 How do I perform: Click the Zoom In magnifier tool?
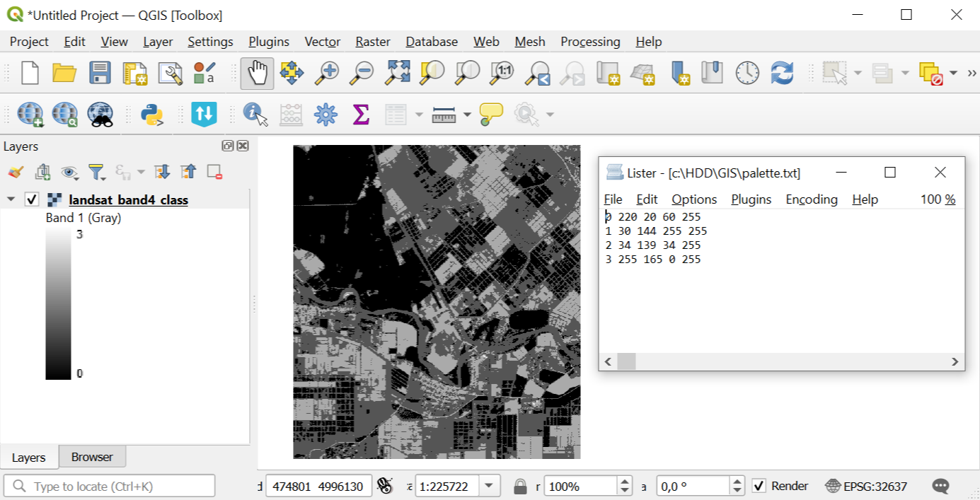point(327,73)
